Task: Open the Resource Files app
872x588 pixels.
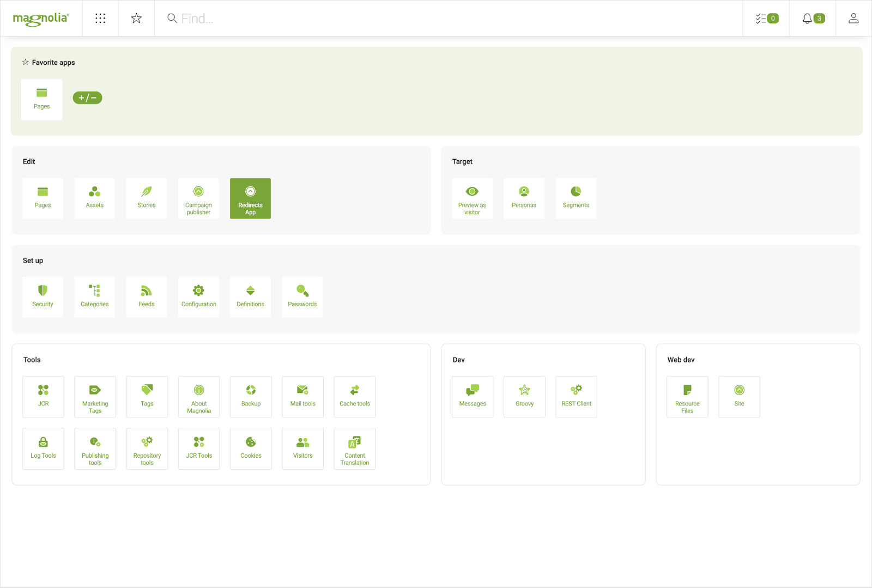Action: click(687, 396)
